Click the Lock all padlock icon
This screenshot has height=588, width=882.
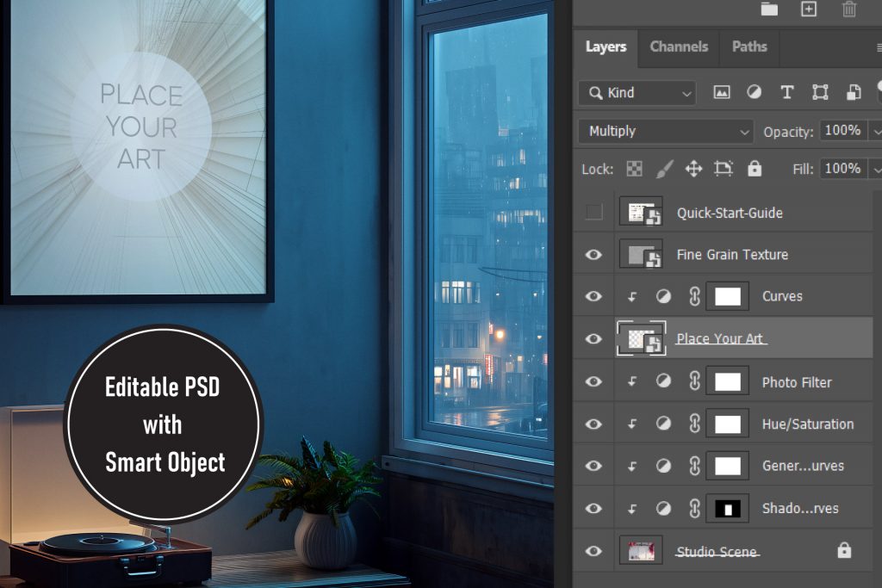click(755, 168)
